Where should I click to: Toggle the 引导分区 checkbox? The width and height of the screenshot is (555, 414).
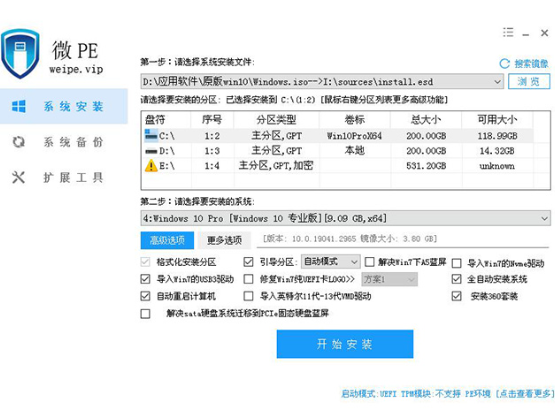pos(248,262)
